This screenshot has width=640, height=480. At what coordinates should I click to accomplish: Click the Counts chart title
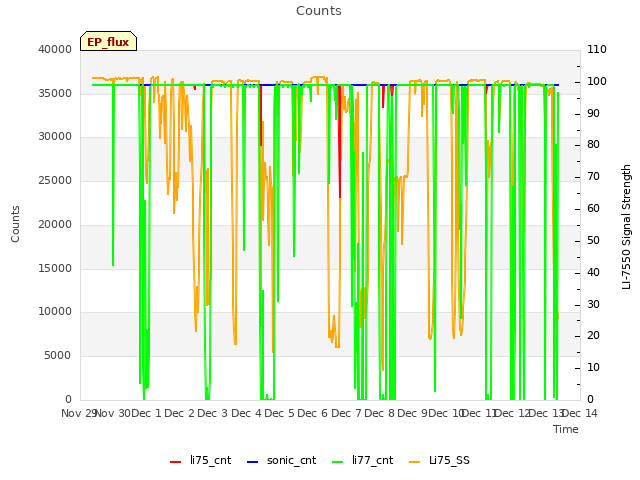pos(319,11)
